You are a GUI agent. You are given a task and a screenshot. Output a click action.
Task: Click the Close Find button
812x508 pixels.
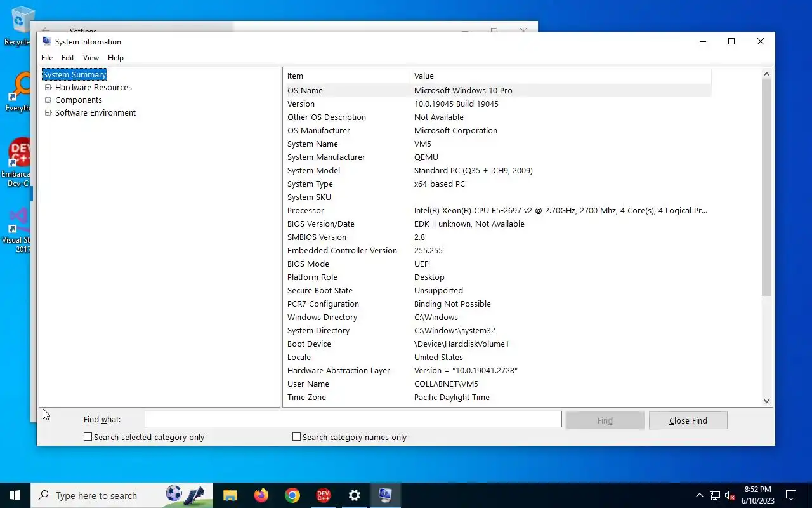pos(688,420)
